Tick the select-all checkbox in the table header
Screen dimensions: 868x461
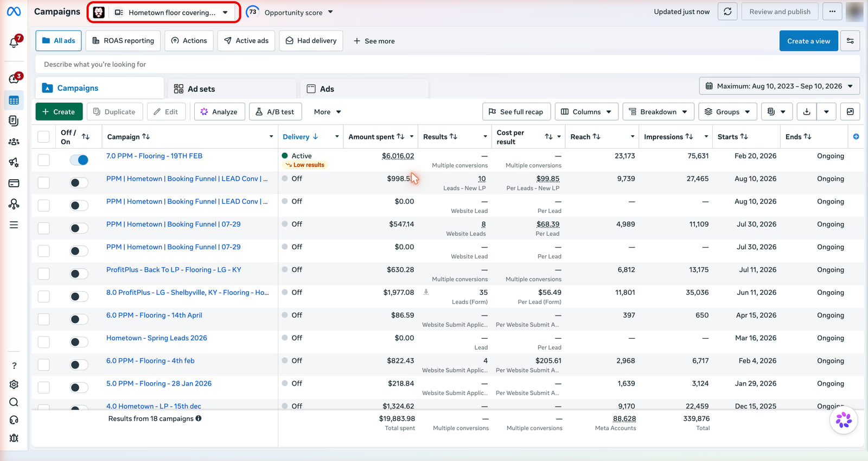click(x=44, y=137)
